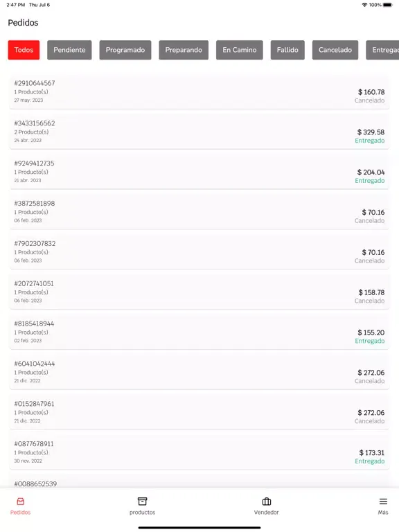Open the productos box icon
Screen dimensions: 399x532
pyautogui.click(x=142, y=502)
